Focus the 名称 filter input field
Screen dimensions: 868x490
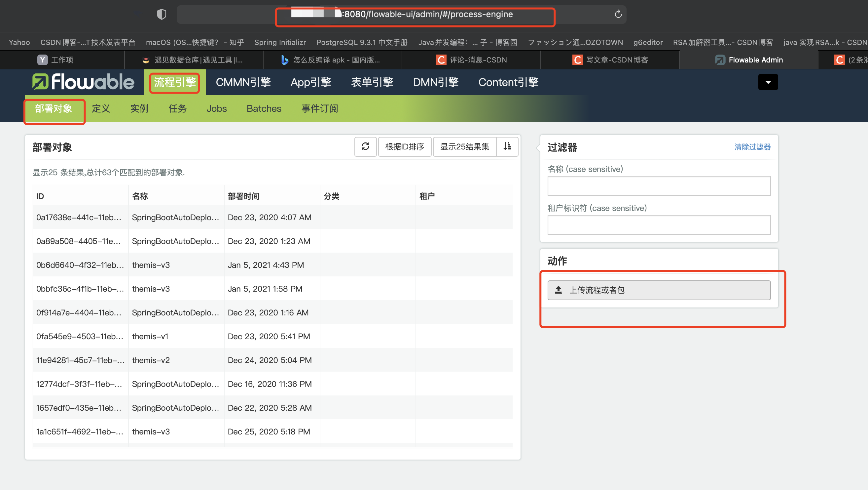tap(658, 186)
